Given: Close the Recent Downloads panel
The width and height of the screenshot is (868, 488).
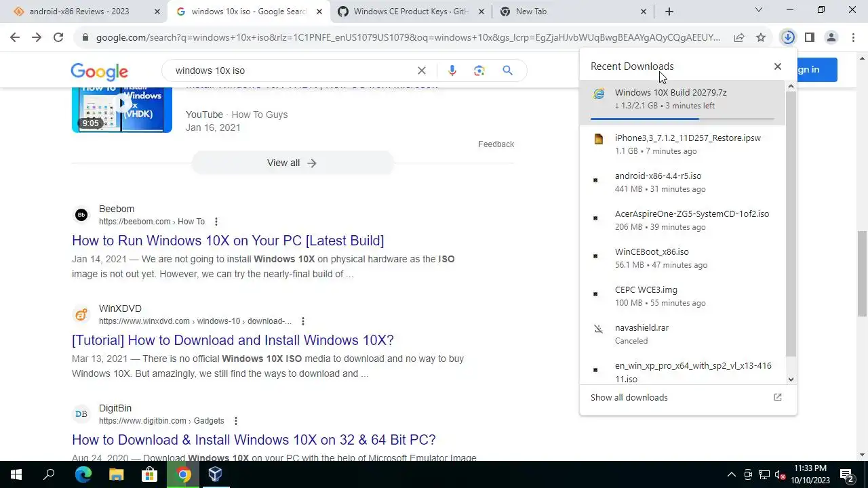Looking at the screenshot, I should (778, 66).
